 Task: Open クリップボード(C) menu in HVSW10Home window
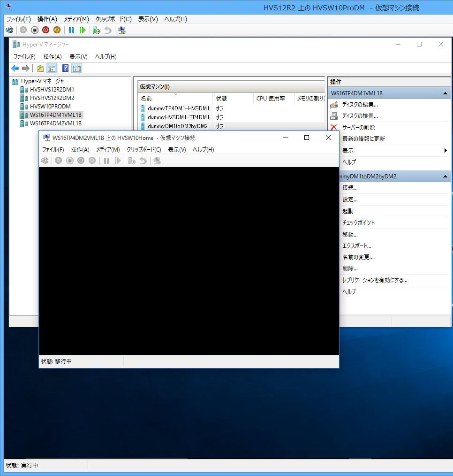click(x=143, y=150)
